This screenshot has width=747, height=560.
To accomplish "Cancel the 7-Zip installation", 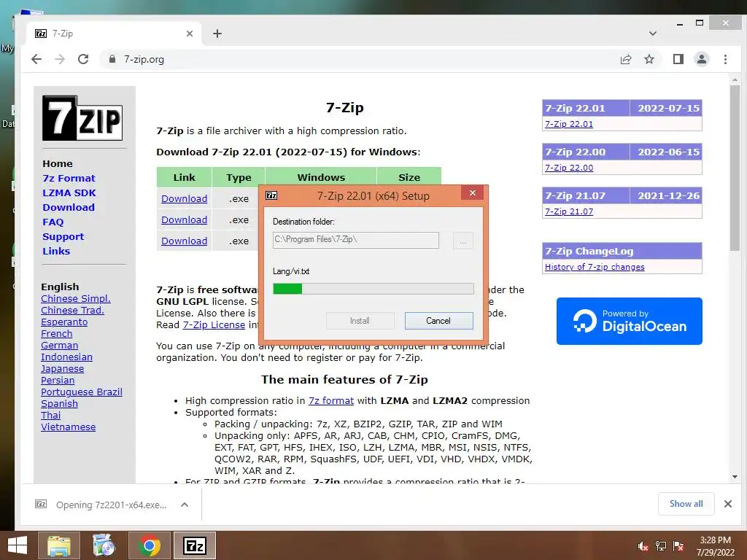I will click(438, 321).
